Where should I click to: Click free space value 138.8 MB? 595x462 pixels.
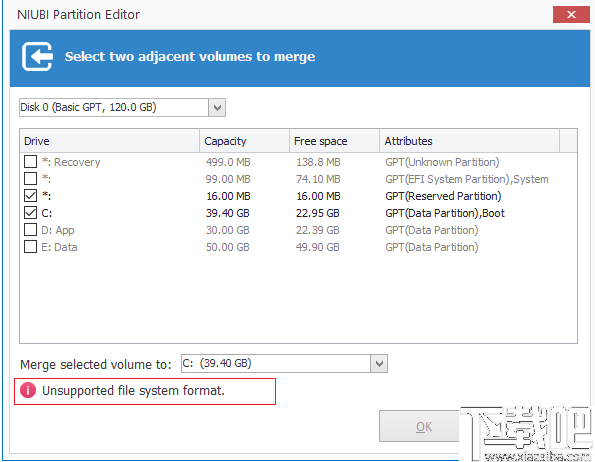[x=318, y=162]
